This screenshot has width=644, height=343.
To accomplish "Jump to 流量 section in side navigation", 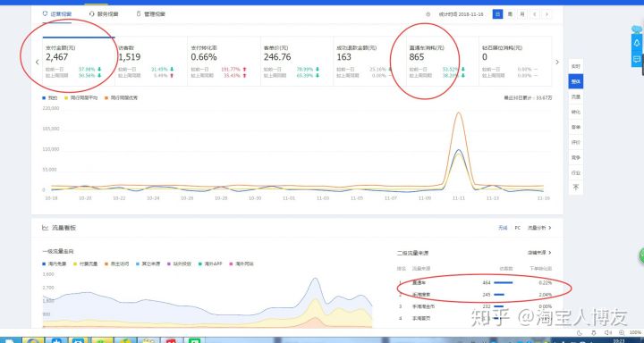I will (576, 96).
